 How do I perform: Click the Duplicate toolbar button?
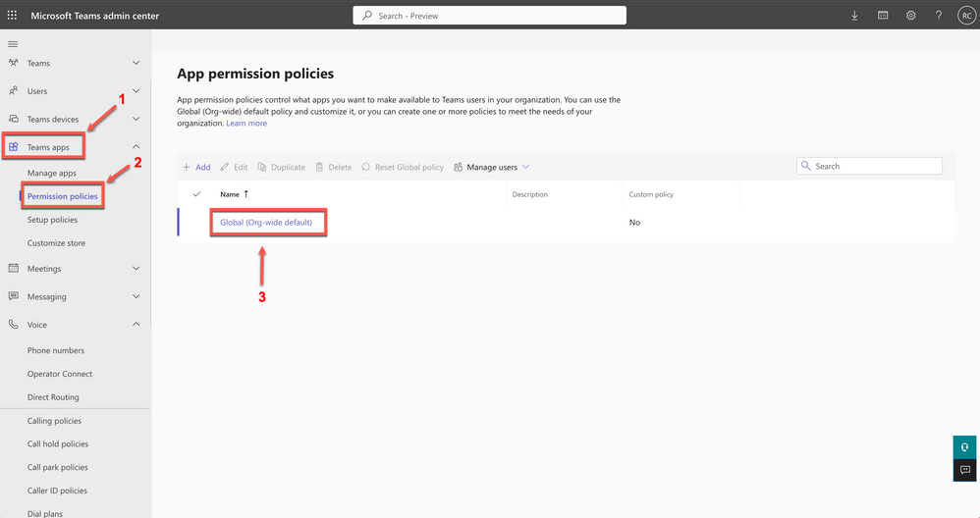[281, 167]
